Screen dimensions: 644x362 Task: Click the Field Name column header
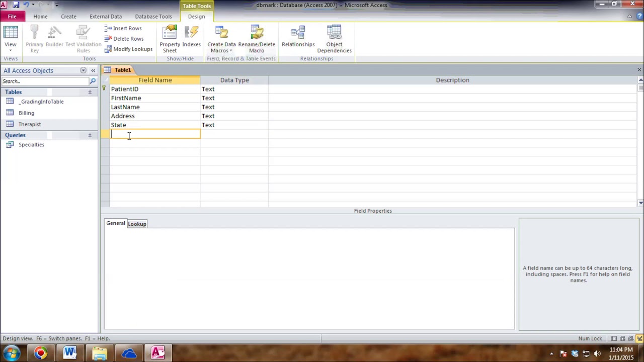point(155,80)
